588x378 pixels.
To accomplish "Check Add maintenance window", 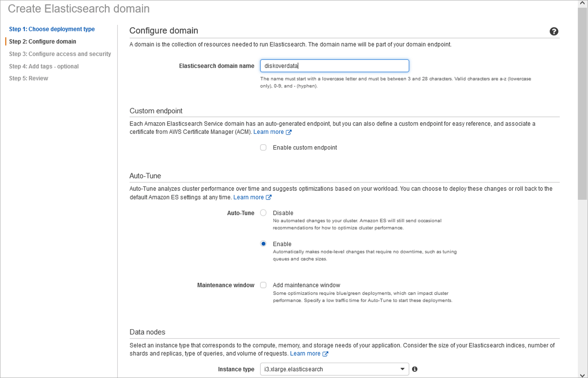I will [x=263, y=285].
